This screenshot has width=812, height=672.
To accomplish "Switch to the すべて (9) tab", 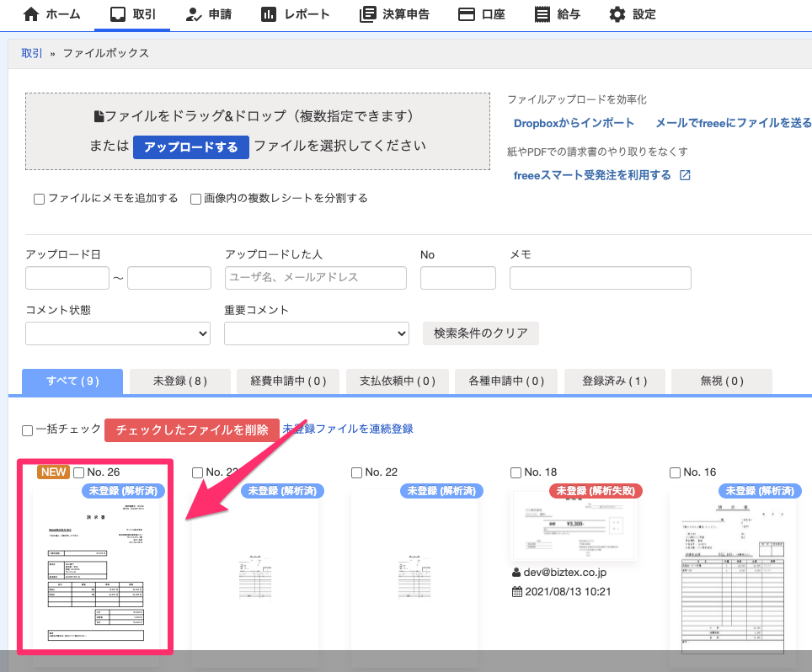I will point(72,381).
